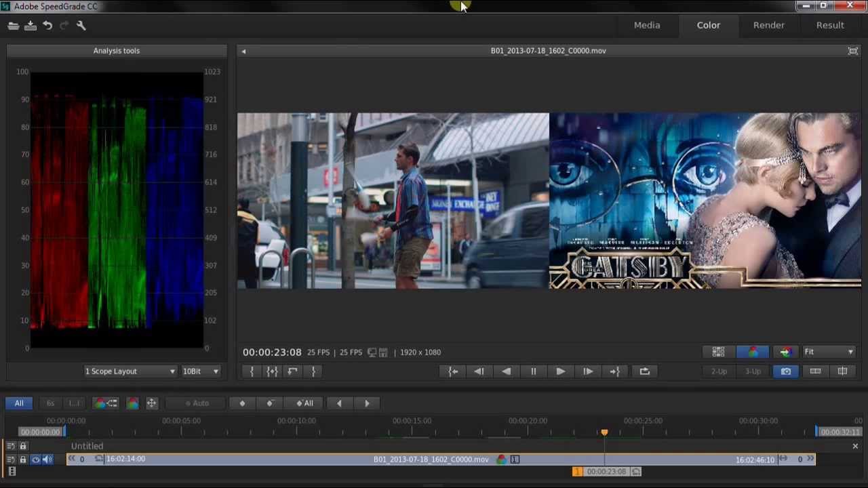Image resolution: width=868 pixels, height=488 pixels.
Task: Maximize the monitor with the fullscreen icon
Action: [853, 51]
